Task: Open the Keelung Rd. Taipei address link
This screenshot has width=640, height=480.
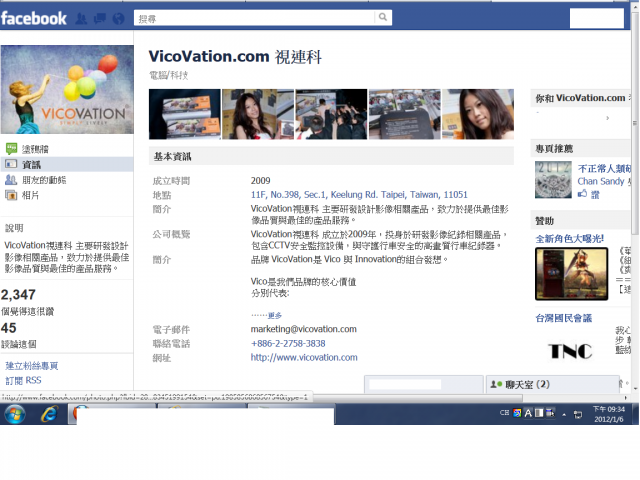Action: (359, 195)
